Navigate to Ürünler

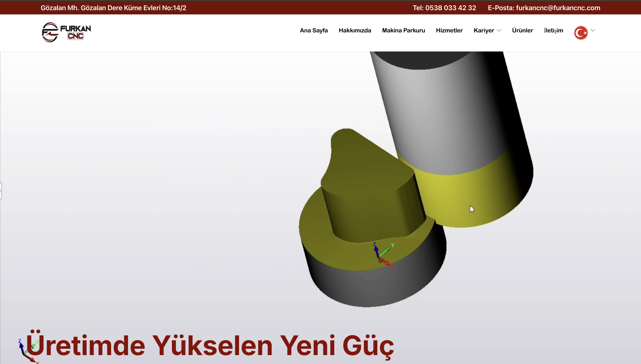tap(522, 30)
